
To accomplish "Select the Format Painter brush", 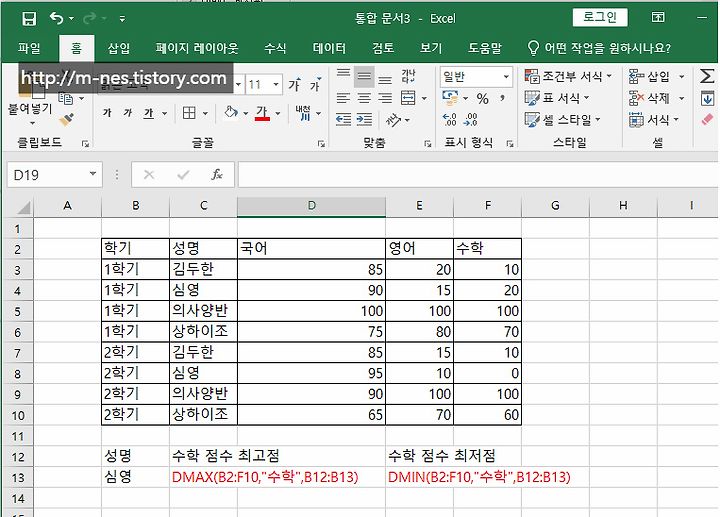I will tap(67, 120).
